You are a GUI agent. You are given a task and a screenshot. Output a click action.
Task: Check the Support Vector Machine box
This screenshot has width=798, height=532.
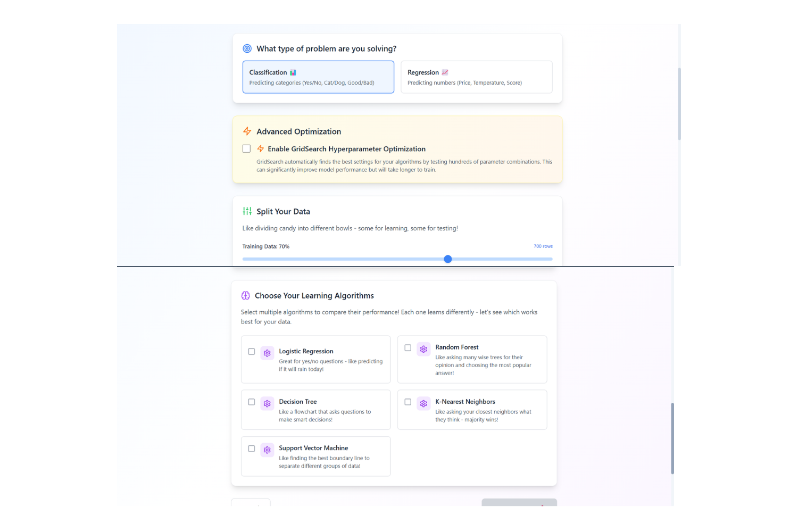[252, 448]
